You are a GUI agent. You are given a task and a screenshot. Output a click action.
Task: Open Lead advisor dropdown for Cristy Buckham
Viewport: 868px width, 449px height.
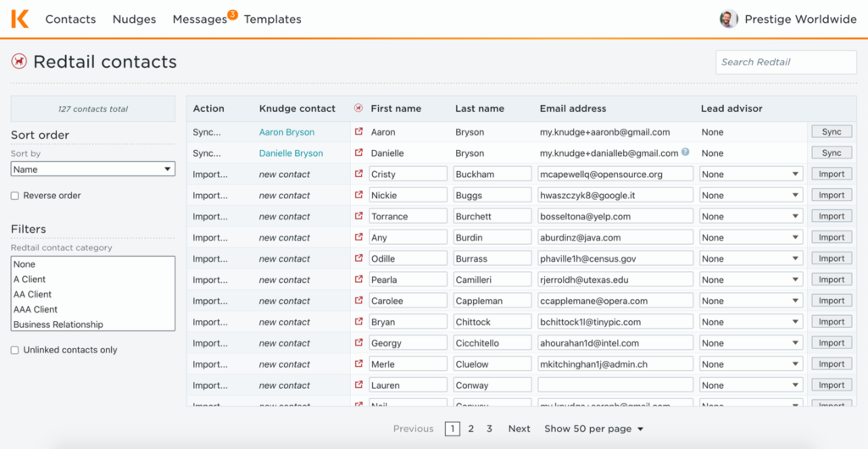(751, 175)
